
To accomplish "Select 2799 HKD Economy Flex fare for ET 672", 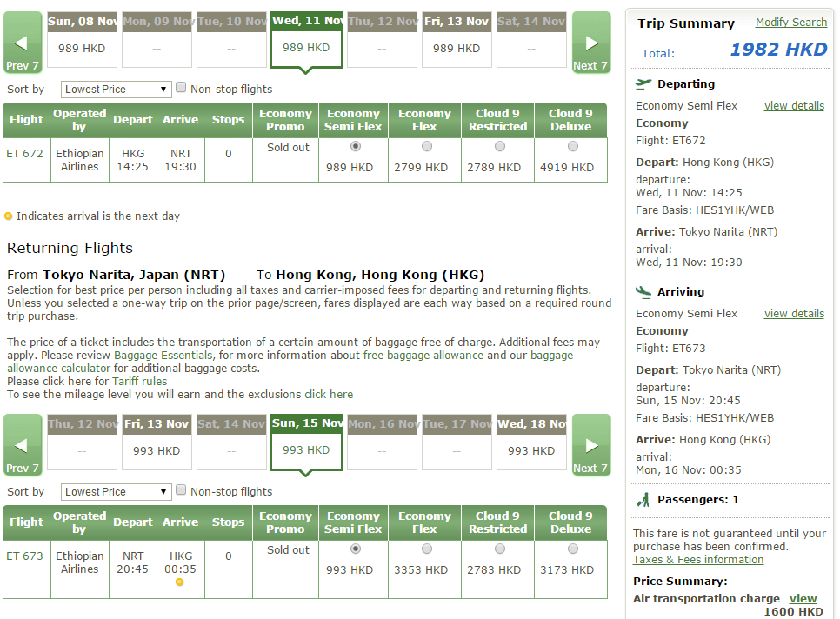I will tap(426, 147).
